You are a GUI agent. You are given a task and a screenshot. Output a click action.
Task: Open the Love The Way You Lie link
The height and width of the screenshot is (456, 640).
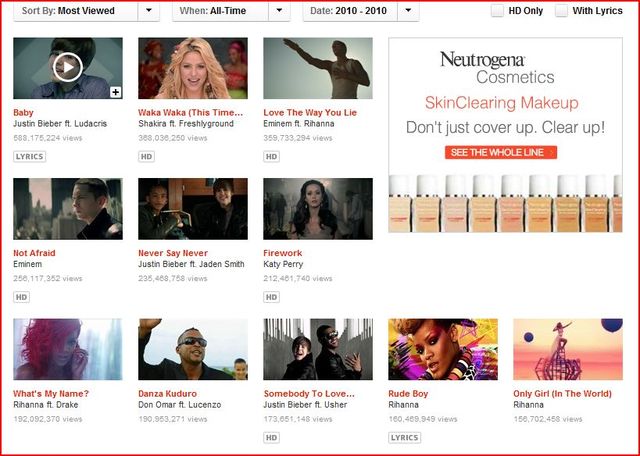(310, 113)
